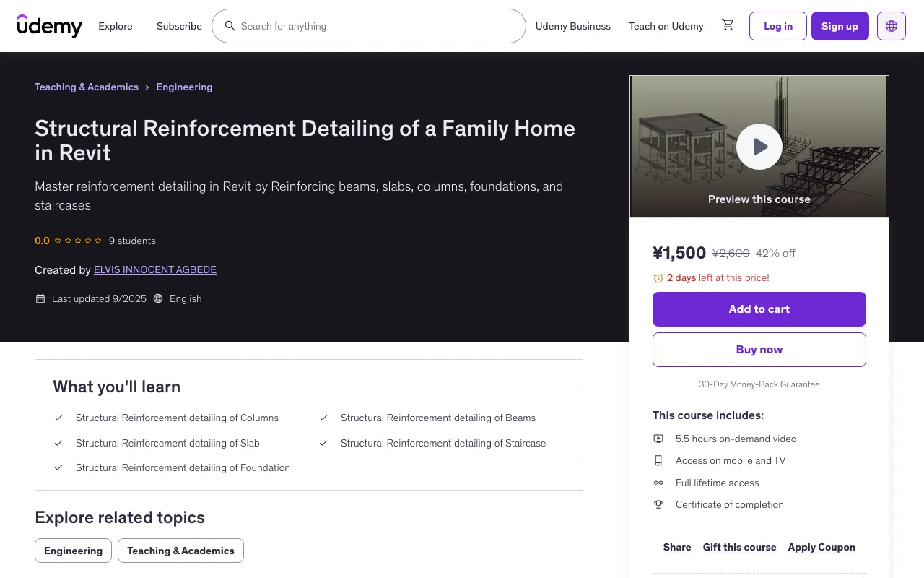Click the Udemy logo

coord(50,26)
